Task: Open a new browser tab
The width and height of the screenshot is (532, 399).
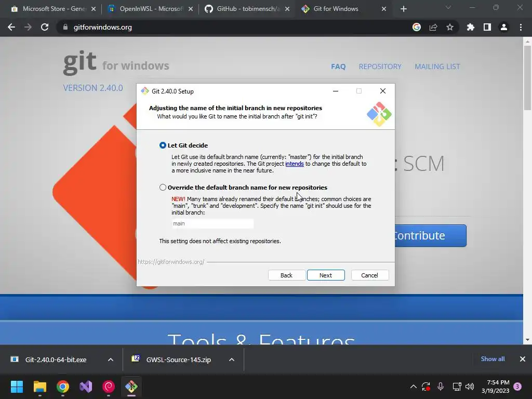Action: tap(403, 9)
